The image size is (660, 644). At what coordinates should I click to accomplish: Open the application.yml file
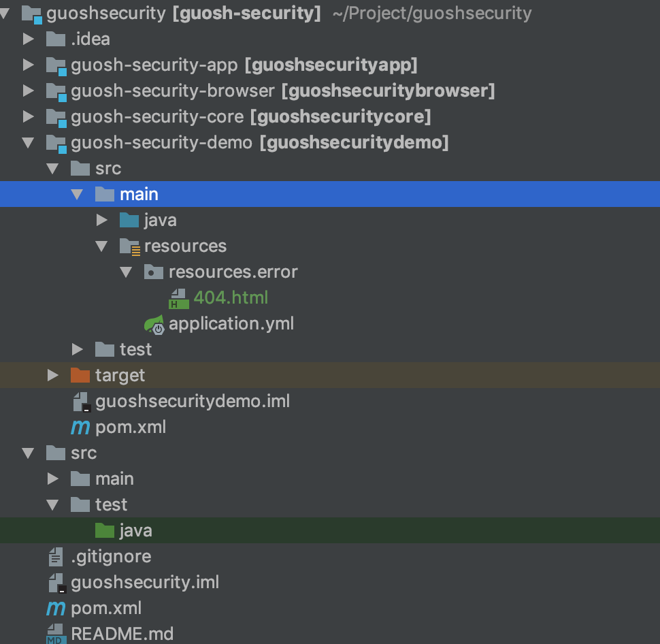click(x=232, y=323)
